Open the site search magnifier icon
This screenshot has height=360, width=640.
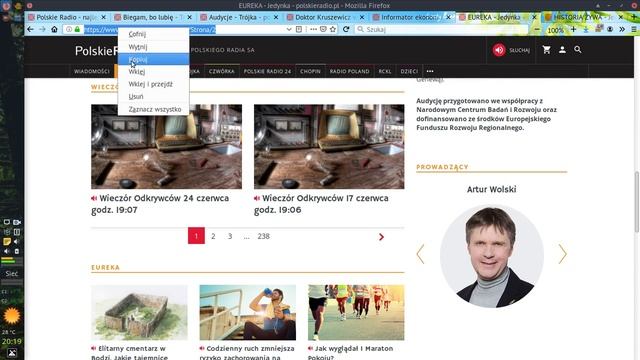pos(578,50)
